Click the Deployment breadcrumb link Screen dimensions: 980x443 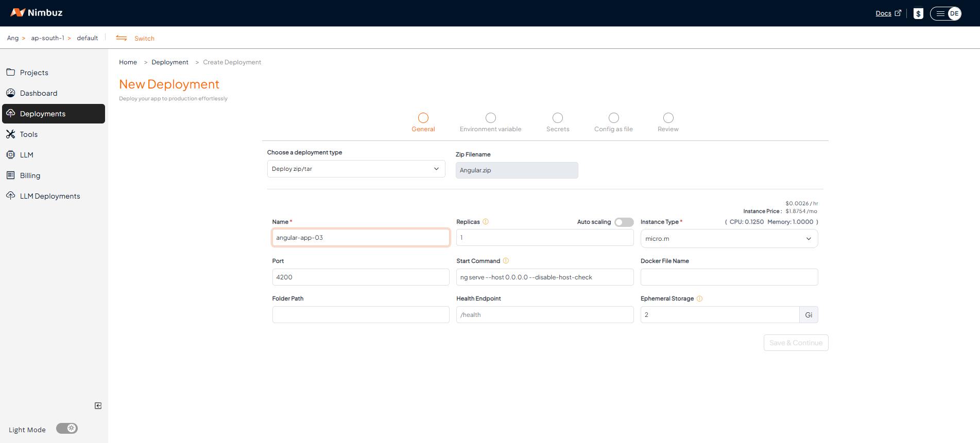point(170,62)
